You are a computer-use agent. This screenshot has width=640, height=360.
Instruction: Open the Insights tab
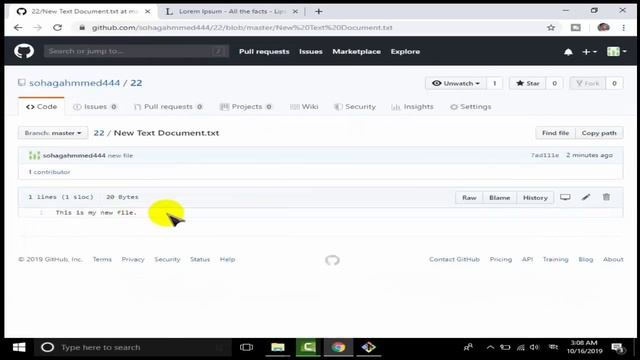click(x=412, y=107)
